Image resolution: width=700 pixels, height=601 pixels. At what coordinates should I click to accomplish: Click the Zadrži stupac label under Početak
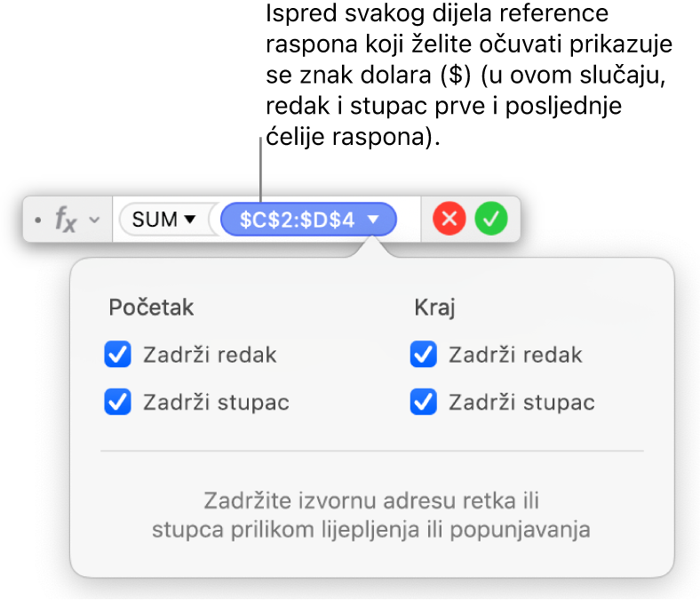pos(216,403)
